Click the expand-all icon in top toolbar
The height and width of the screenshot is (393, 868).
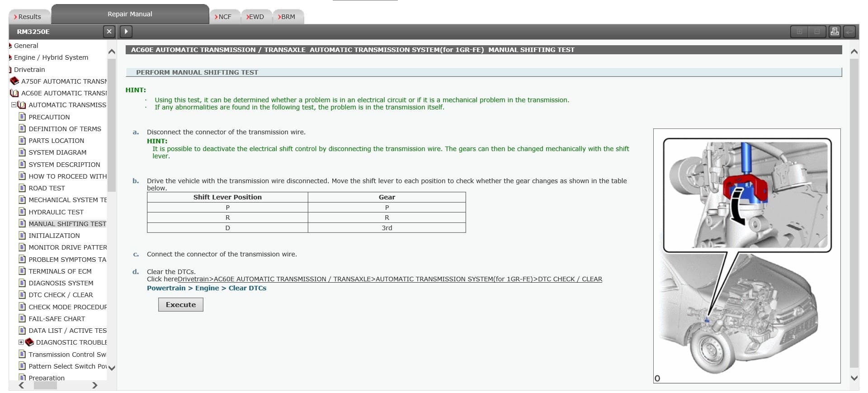coord(799,31)
